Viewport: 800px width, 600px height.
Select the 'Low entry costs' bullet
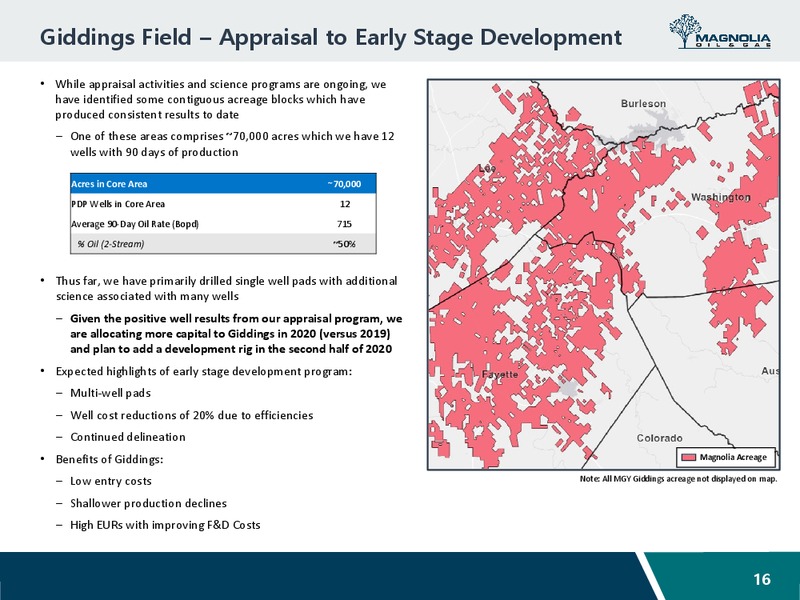click(111, 481)
